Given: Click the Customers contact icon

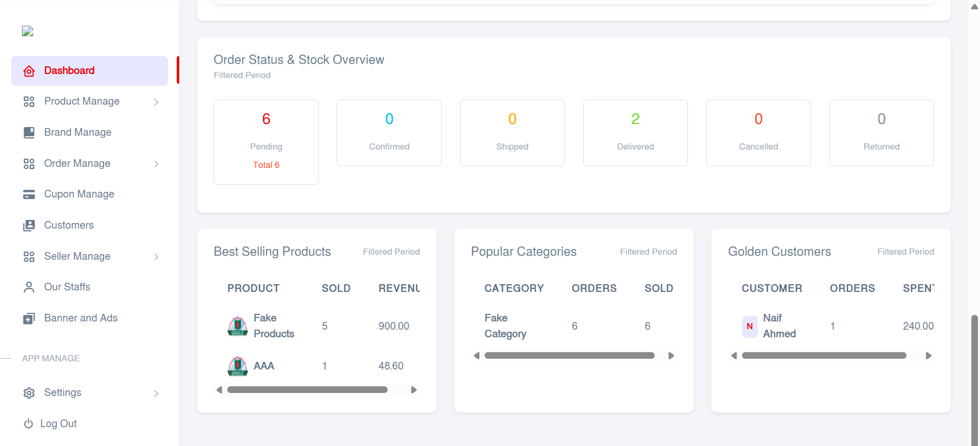Looking at the screenshot, I should click(29, 226).
